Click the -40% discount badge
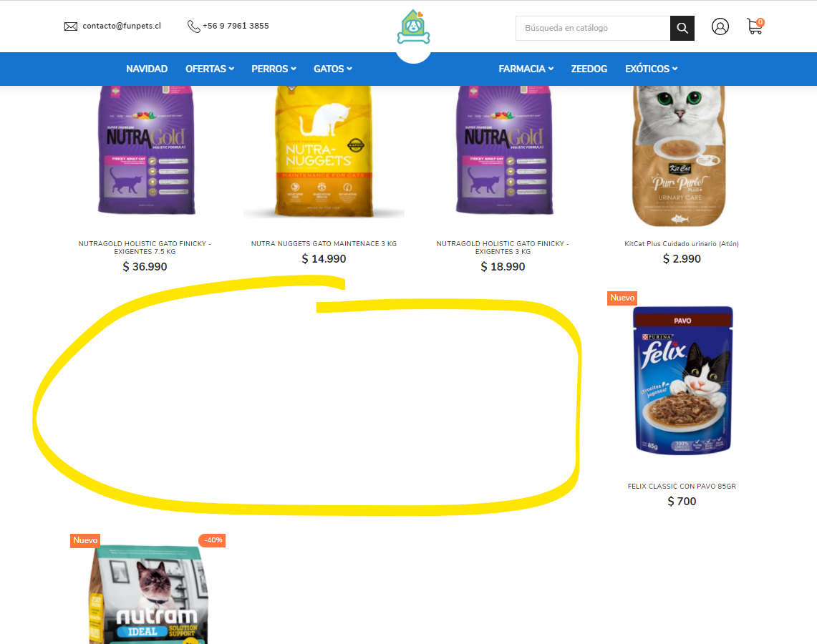This screenshot has height=644, width=817. [x=213, y=540]
